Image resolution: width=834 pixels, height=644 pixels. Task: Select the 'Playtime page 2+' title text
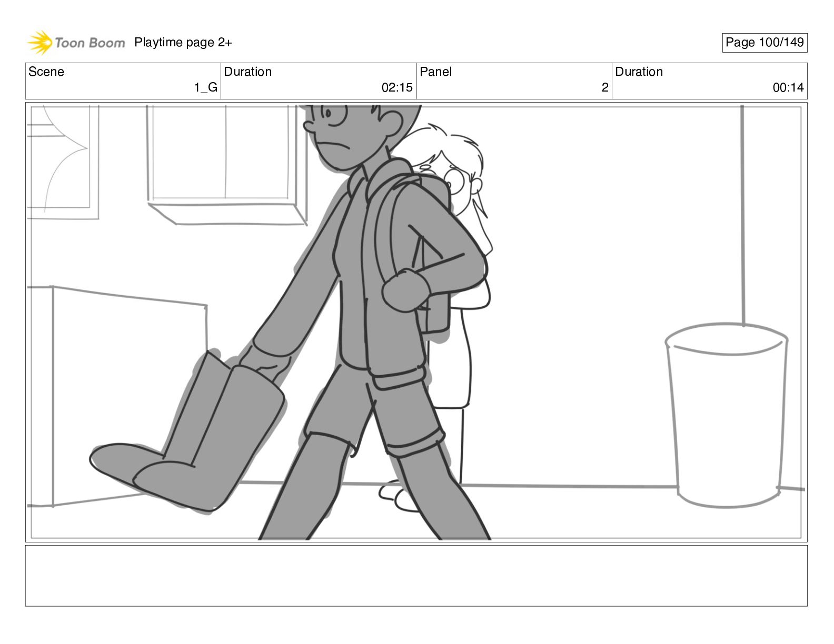[x=183, y=43]
